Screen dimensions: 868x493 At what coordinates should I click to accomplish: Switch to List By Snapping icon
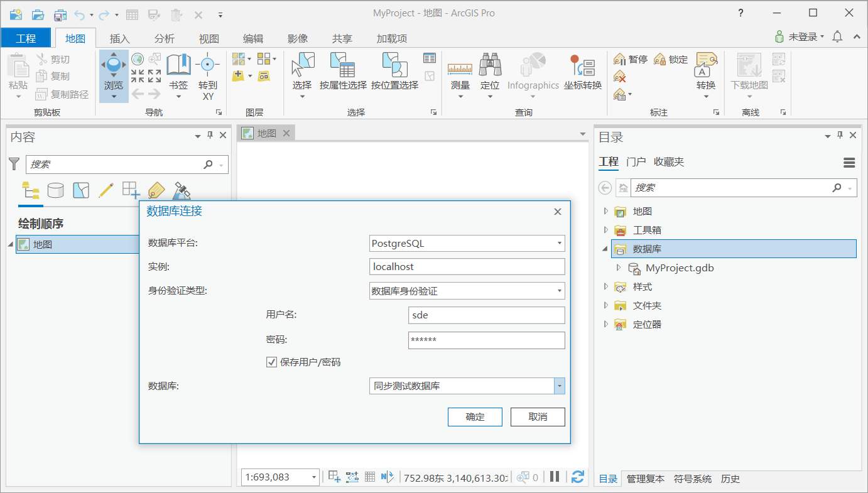131,190
